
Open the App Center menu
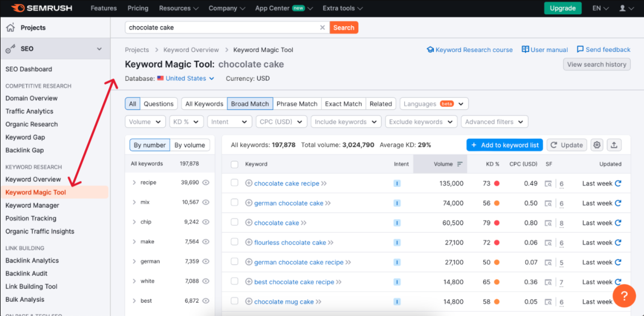tap(284, 8)
